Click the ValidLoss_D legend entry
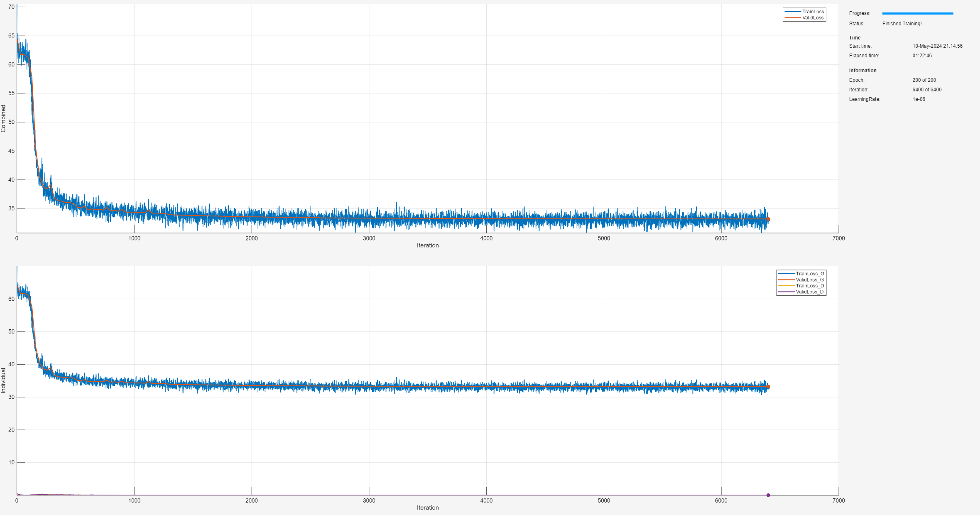 (809, 292)
